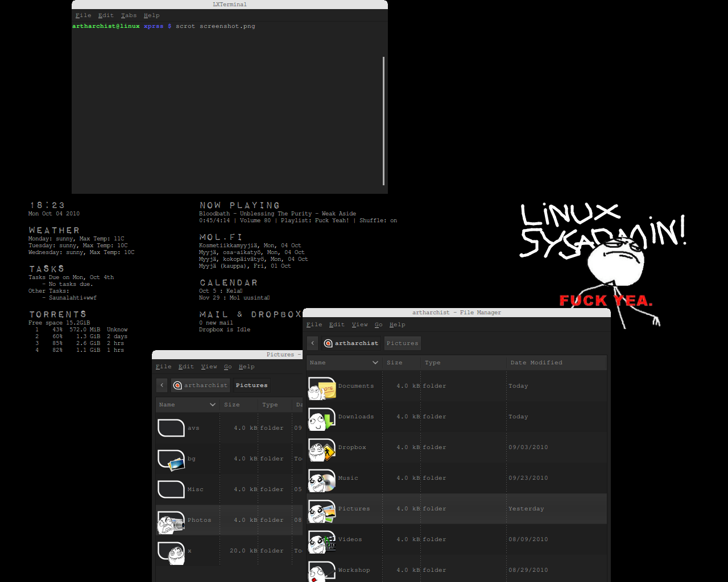Select the 'Downloads' file name text
The width and height of the screenshot is (728, 582).
[356, 417]
